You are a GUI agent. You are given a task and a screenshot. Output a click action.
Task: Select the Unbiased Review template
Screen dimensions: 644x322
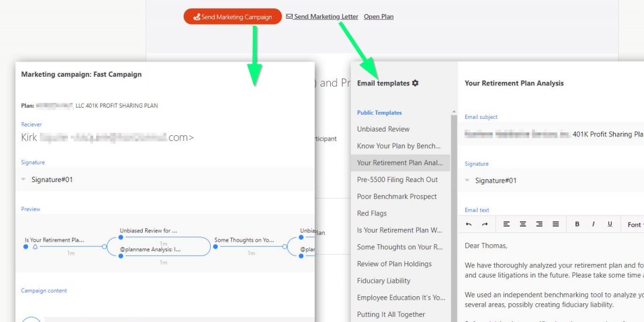click(383, 129)
